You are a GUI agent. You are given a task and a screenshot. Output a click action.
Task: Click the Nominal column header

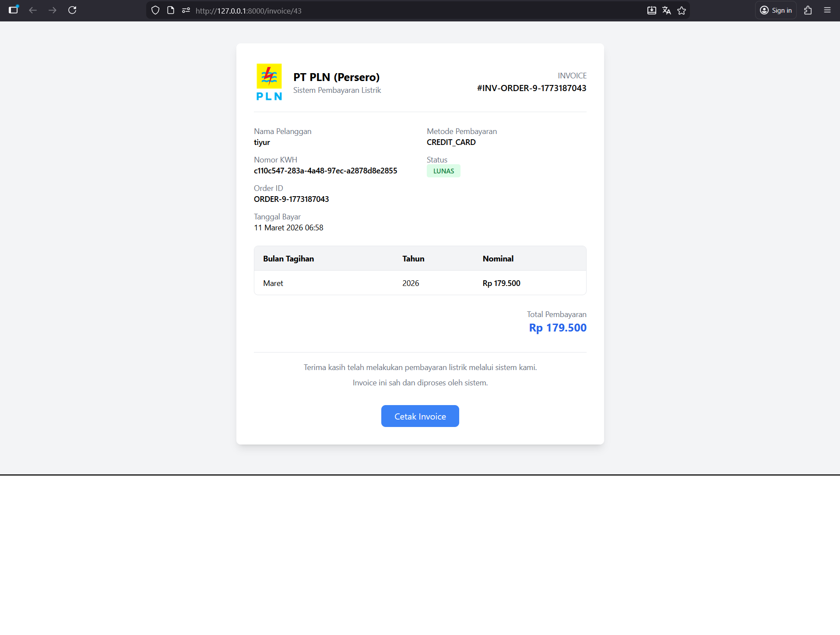click(x=498, y=259)
